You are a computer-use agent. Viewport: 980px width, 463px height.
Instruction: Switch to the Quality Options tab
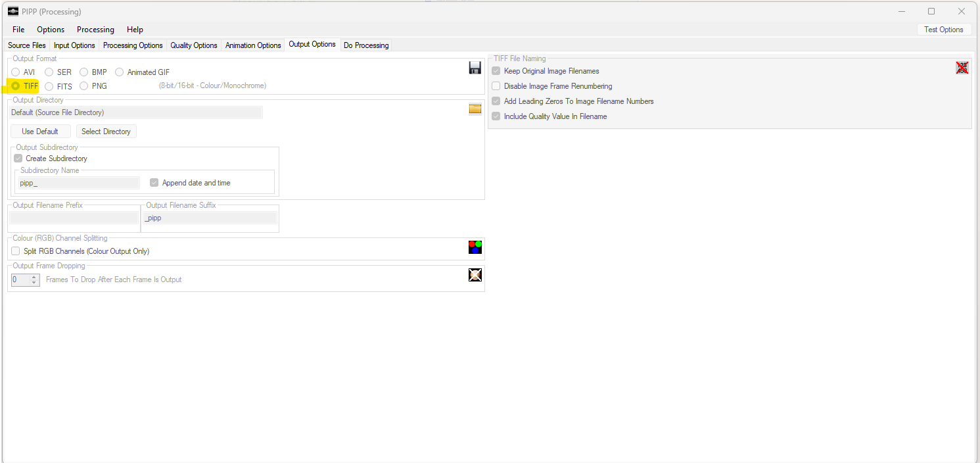click(193, 45)
